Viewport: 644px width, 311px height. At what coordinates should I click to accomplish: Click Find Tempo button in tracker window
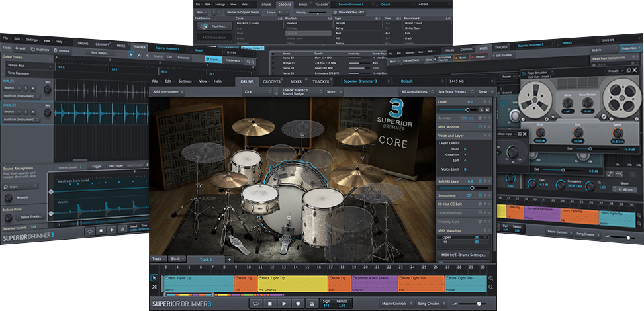coord(100,52)
